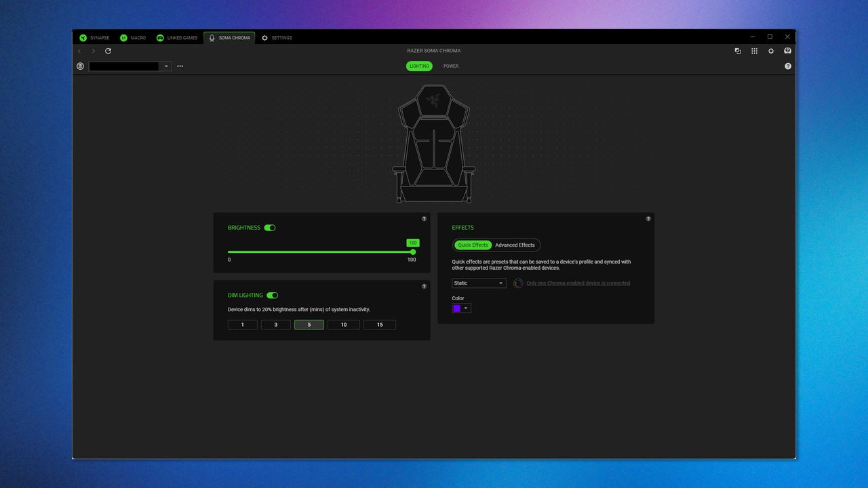Click the help icon below account avatar
Image resolution: width=868 pixels, height=488 pixels.
click(x=787, y=66)
